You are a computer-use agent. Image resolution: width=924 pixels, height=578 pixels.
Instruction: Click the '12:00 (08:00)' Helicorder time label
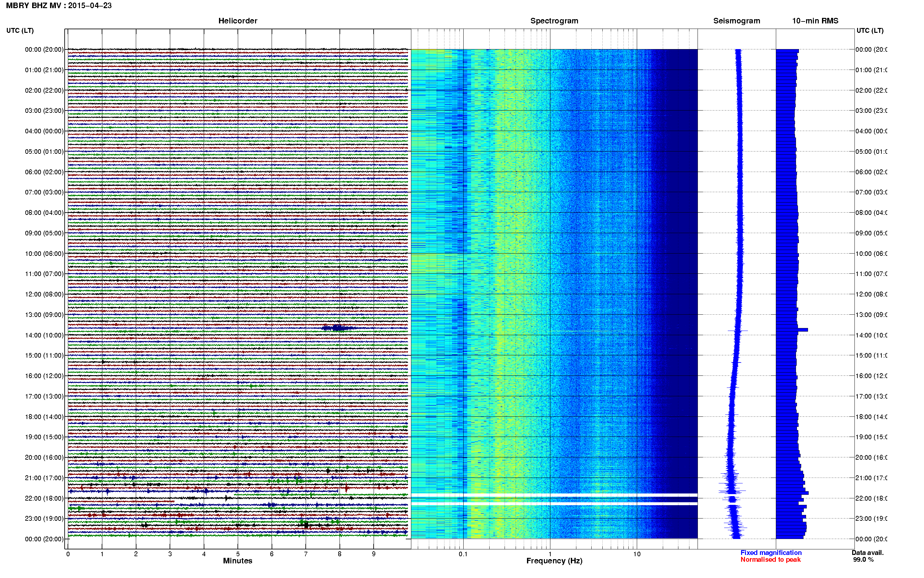44,294
